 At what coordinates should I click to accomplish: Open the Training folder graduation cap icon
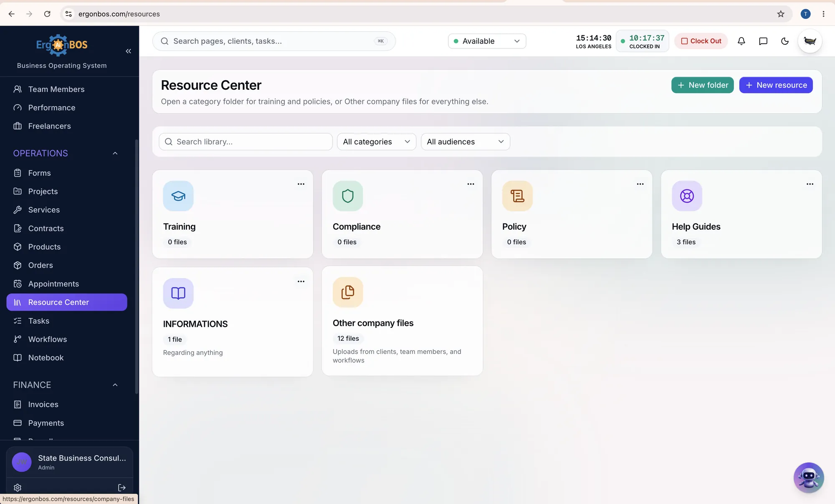[x=178, y=196]
